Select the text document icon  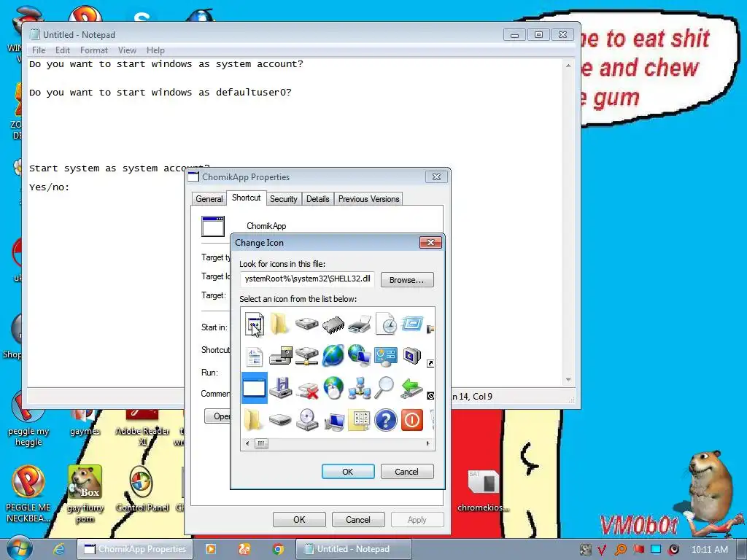(x=255, y=356)
